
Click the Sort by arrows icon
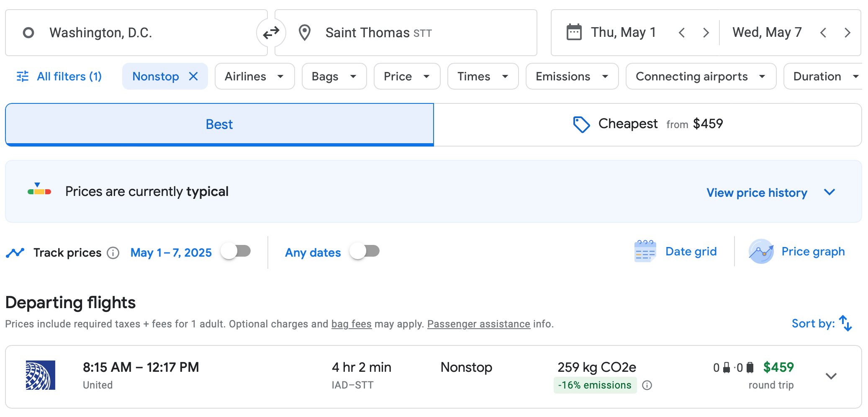(x=845, y=323)
